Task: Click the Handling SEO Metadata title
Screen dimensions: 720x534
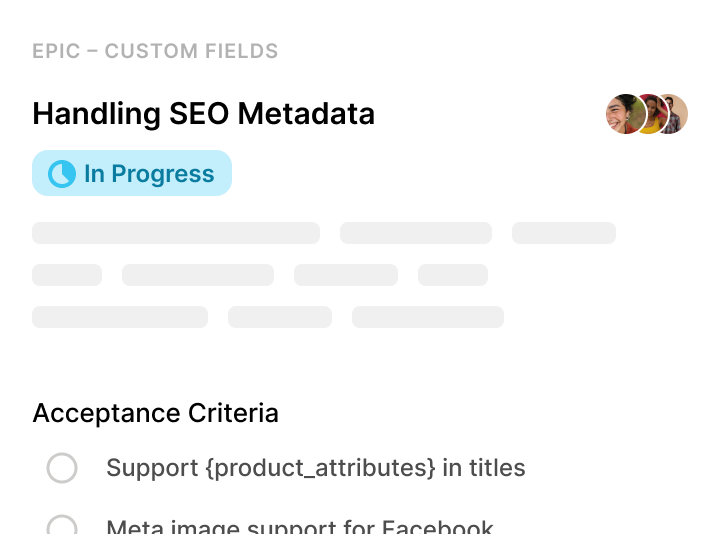Action: 203,114
